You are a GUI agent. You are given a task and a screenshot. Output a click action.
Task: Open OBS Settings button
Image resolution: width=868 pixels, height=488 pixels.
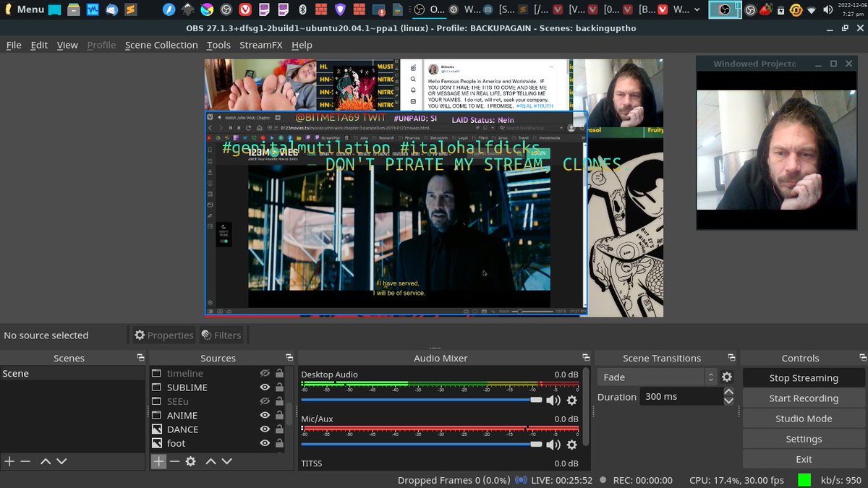804,439
